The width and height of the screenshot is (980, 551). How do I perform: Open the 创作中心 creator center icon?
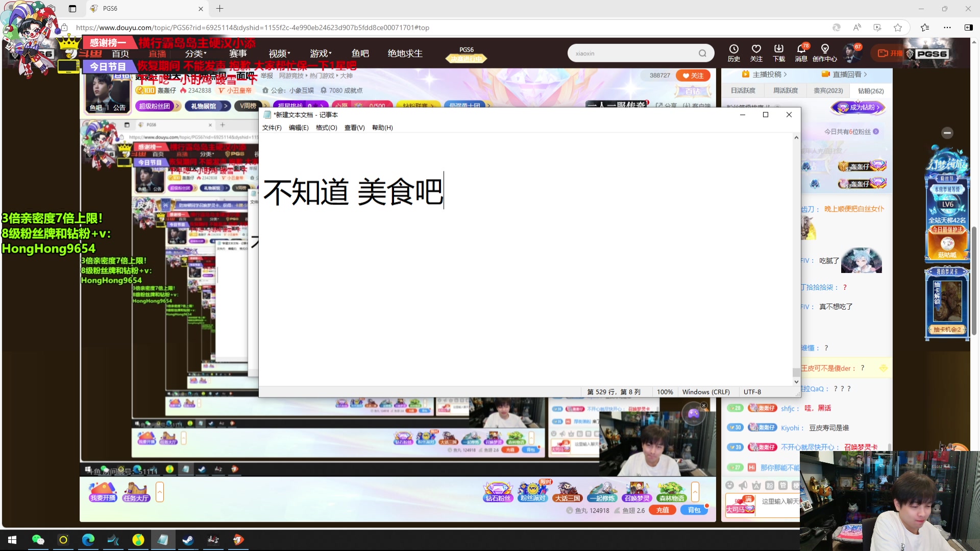(x=825, y=53)
